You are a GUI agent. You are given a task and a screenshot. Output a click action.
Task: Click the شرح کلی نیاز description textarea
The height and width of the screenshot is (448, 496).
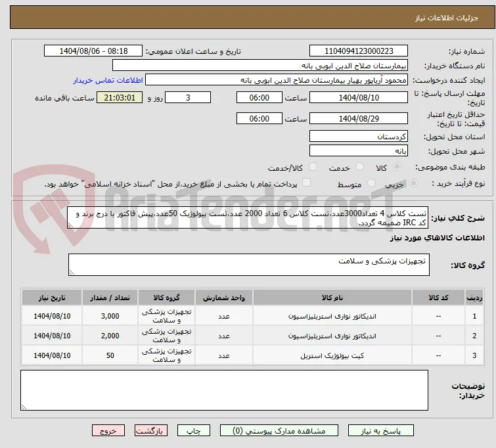[x=248, y=218]
